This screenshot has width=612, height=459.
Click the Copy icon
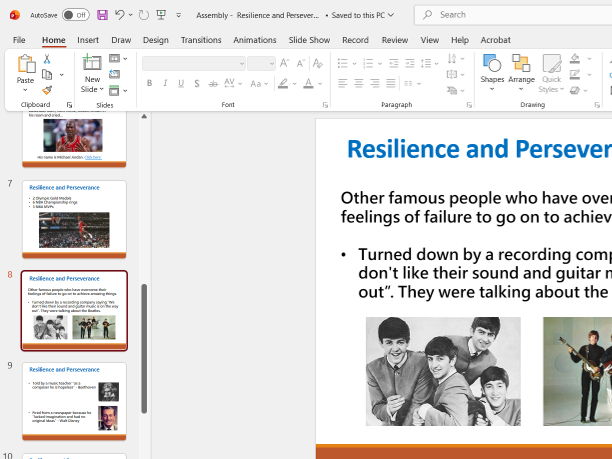pyautogui.click(x=47, y=75)
